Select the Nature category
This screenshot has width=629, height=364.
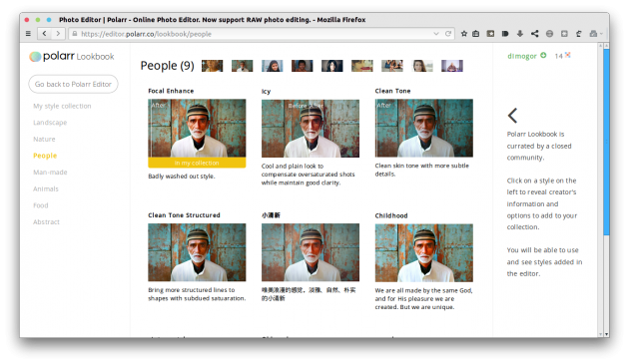click(44, 139)
